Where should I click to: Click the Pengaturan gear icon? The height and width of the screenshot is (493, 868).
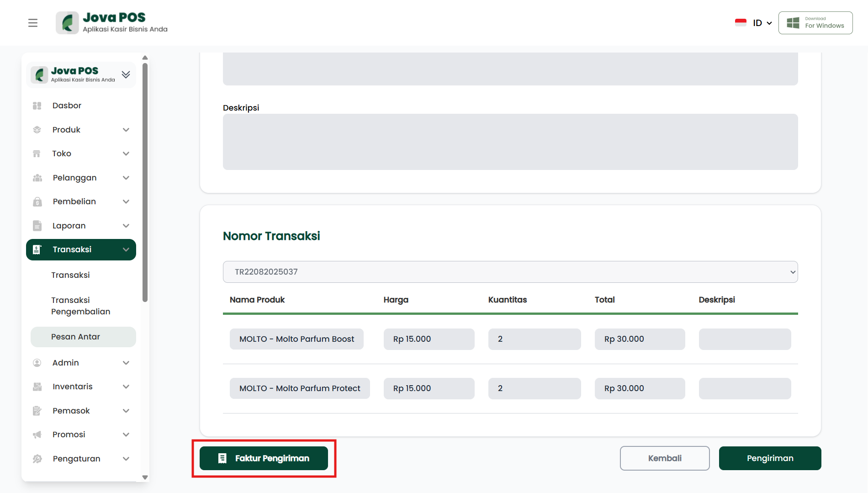tap(37, 459)
